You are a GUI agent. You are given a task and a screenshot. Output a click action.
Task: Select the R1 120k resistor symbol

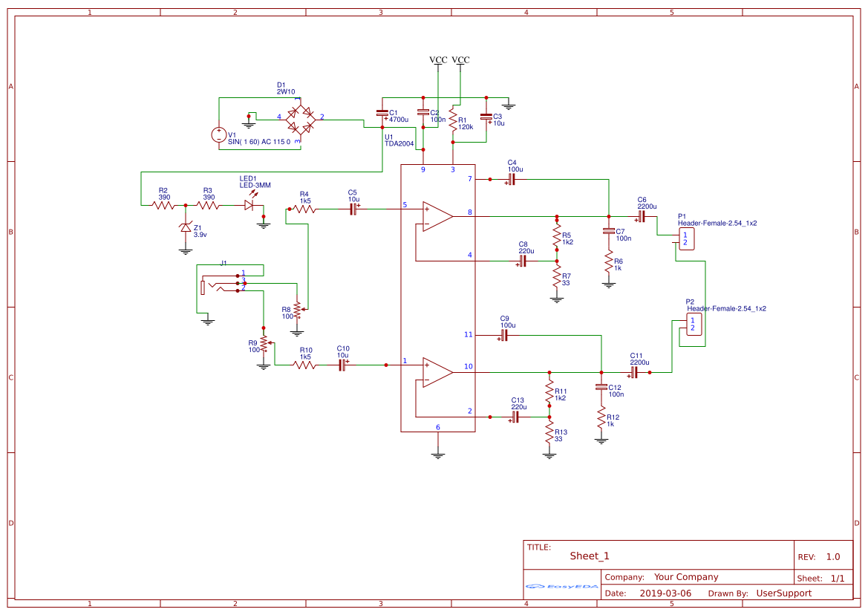tap(453, 120)
